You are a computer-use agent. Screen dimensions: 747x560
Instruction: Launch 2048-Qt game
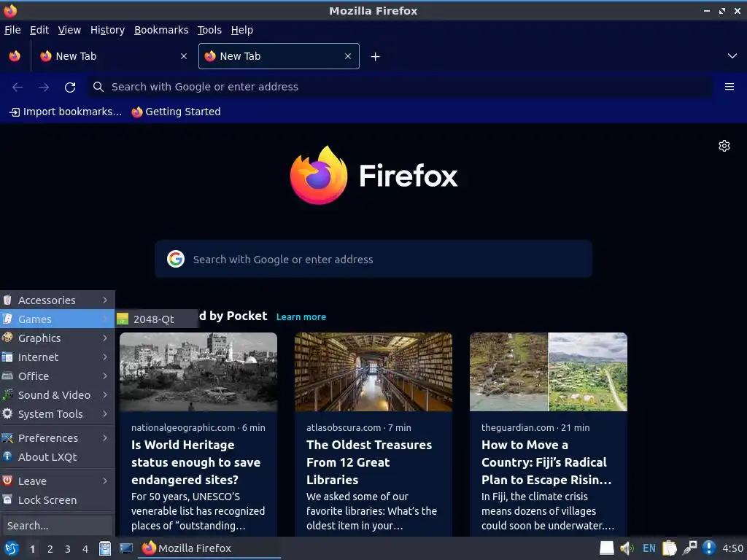157,319
